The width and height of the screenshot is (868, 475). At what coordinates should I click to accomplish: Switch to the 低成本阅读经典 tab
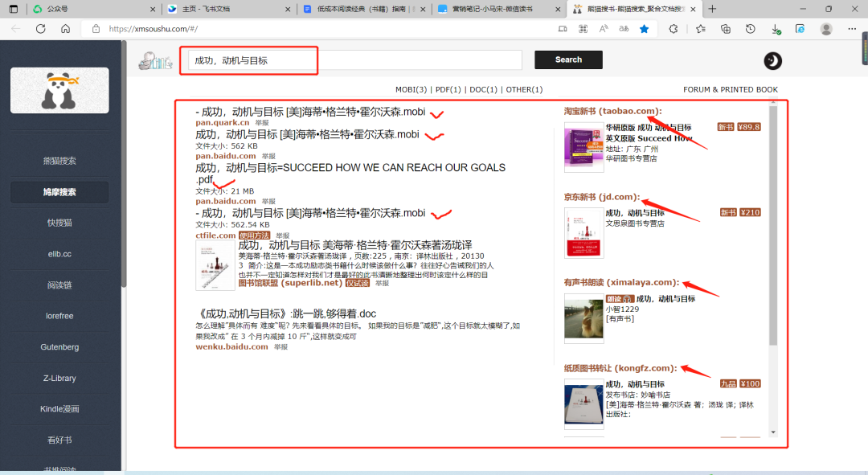[x=362, y=9]
